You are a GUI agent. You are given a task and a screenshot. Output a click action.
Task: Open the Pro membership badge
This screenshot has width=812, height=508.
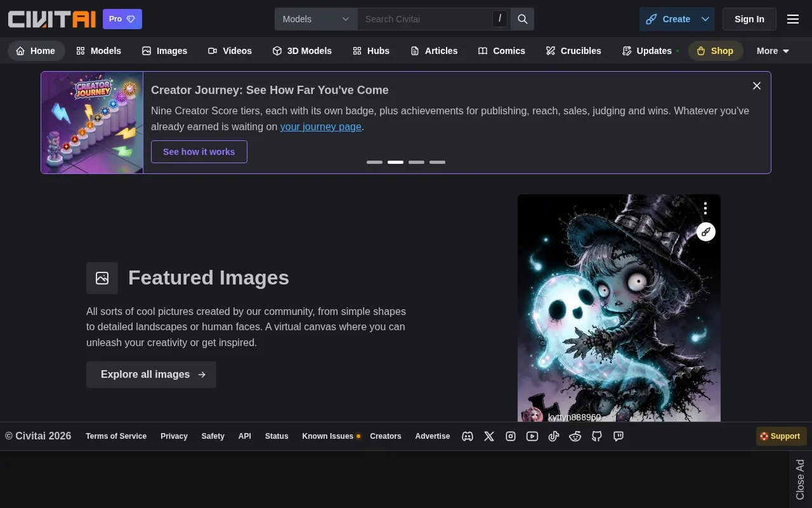pos(122,19)
